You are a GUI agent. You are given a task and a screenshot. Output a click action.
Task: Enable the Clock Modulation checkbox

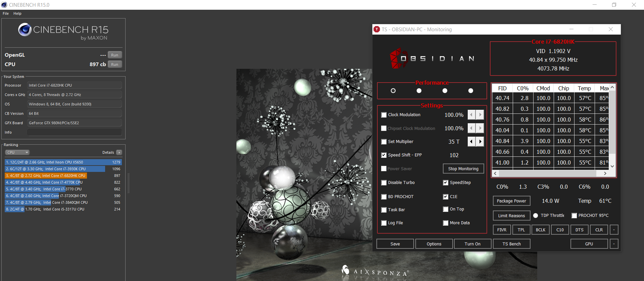[x=384, y=115]
